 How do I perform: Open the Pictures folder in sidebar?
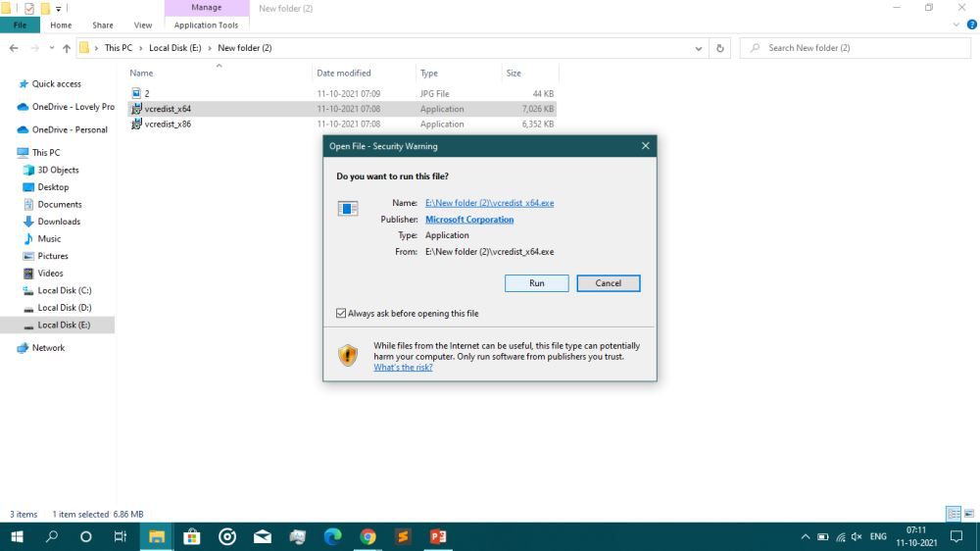[x=53, y=256]
